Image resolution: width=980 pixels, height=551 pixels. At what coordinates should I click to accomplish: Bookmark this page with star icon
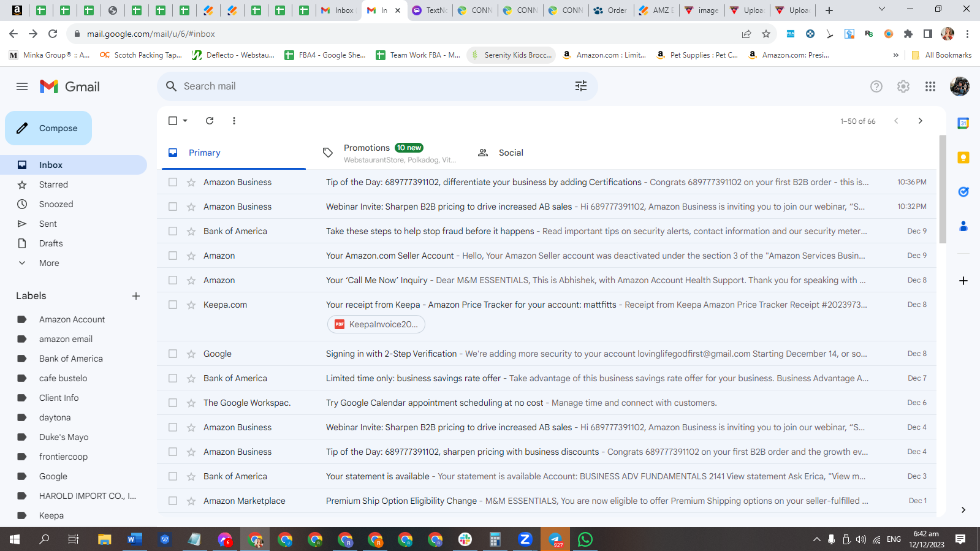(x=766, y=34)
